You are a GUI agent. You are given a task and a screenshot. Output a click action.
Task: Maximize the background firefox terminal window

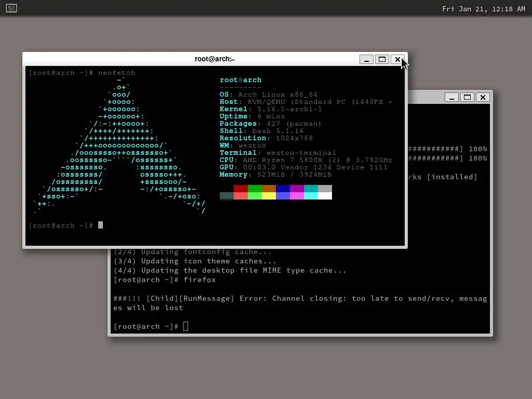point(467,97)
